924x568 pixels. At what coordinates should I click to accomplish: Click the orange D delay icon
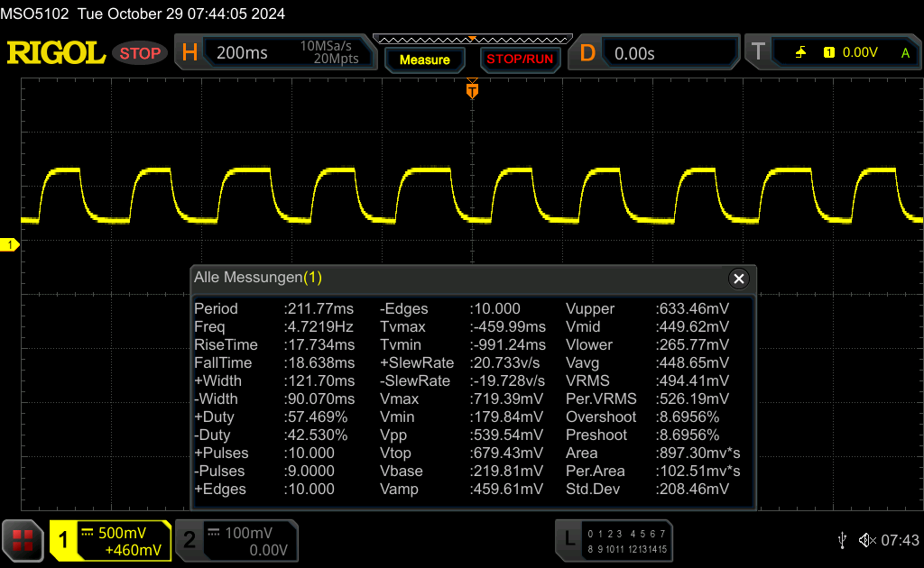587,53
